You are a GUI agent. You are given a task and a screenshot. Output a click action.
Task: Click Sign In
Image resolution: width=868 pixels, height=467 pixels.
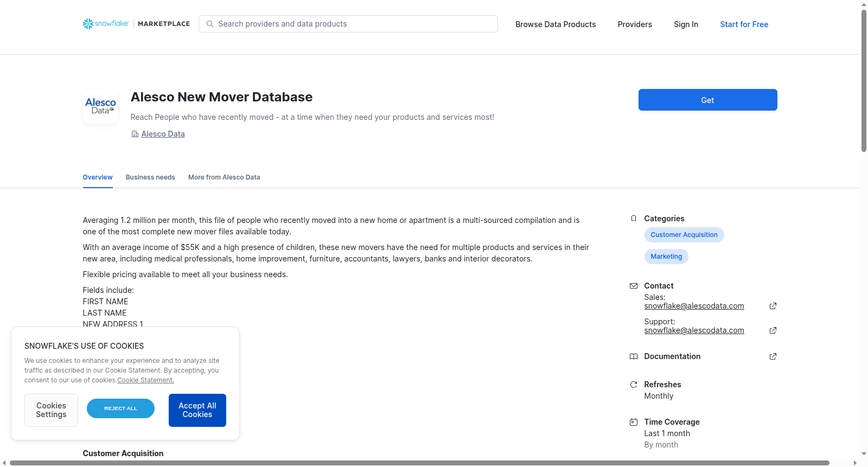[686, 24]
